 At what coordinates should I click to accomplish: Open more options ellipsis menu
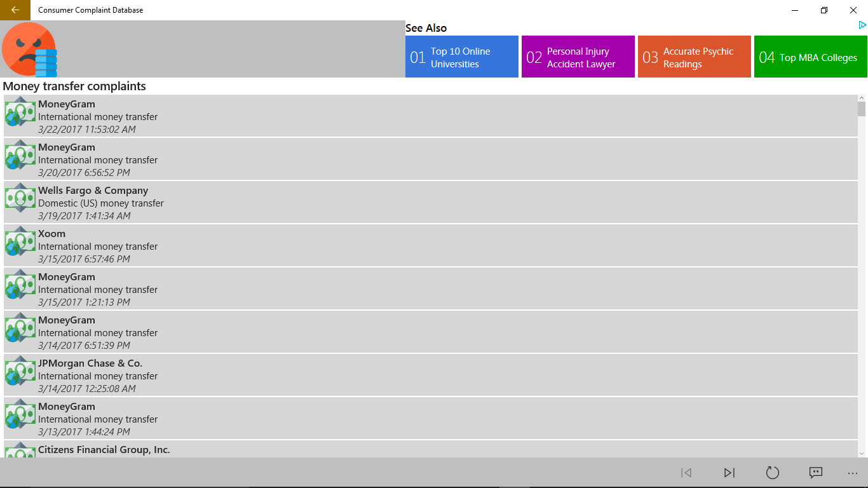(x=853, y=473)
